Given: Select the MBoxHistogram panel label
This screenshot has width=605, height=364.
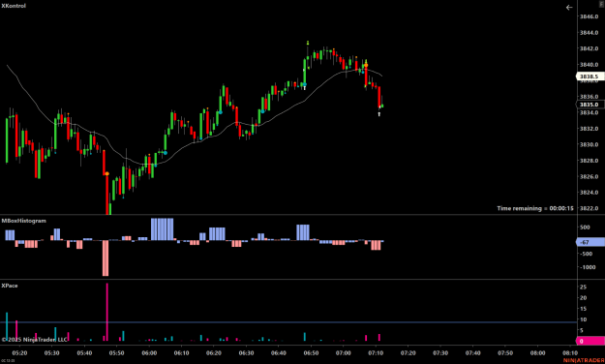Looking at the screenshot, I should 24,221.
